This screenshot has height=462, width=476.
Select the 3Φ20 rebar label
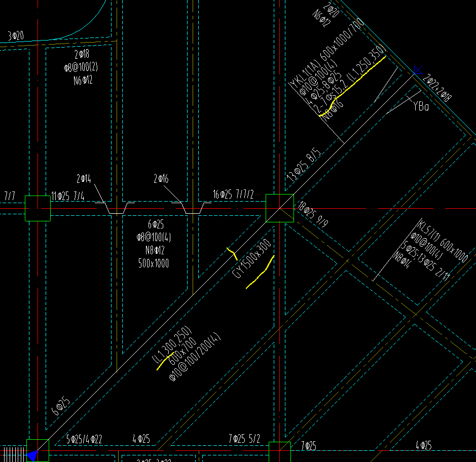(x=16, y=36)
